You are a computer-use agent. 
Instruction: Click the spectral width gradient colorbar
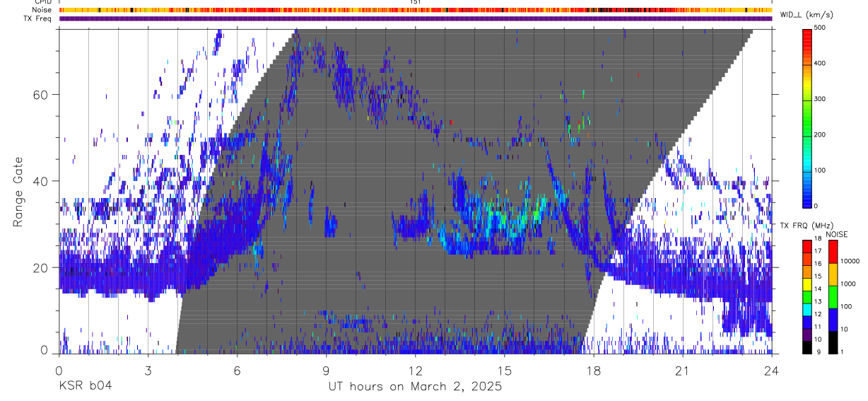(x=807, y=117)
